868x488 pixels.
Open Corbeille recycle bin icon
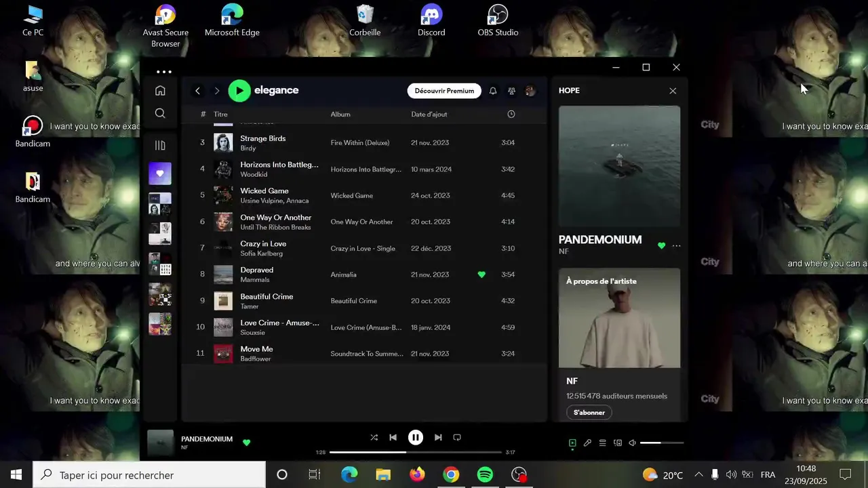pos(365,20)
